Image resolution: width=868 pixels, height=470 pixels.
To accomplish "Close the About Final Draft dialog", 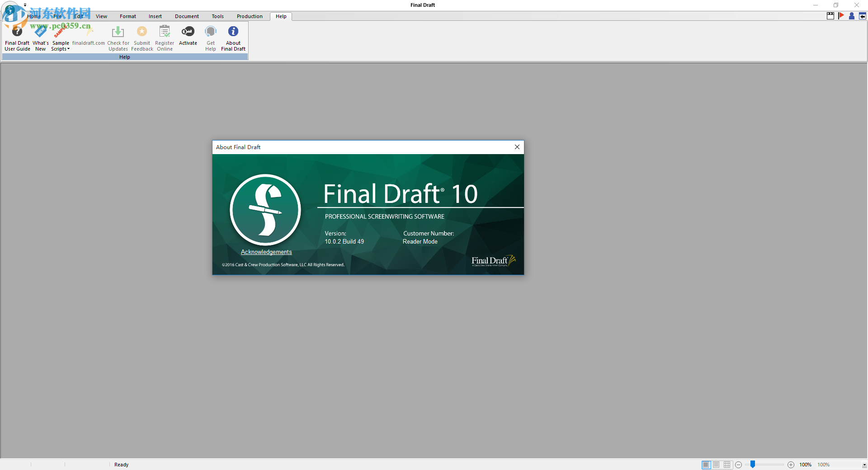I will 517,147.
